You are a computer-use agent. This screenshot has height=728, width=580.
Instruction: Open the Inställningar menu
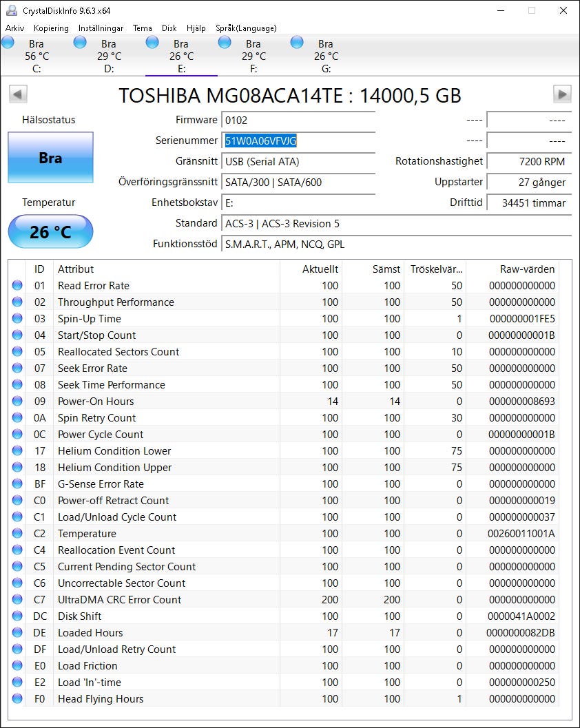(101, 28)
